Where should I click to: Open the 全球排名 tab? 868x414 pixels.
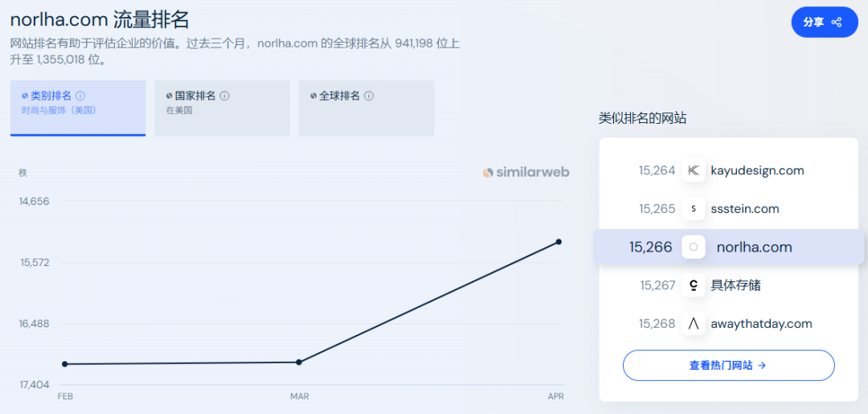pyautogui.click(x=366, y=108)
